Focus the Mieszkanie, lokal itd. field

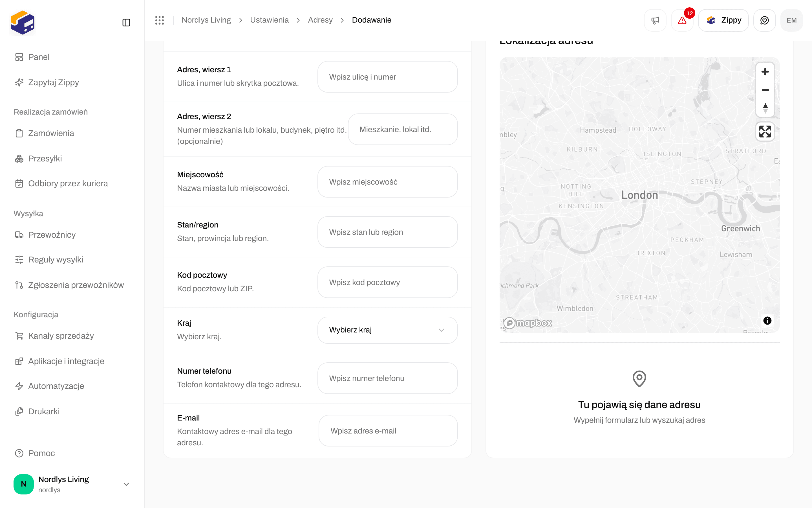coord(403,129)
